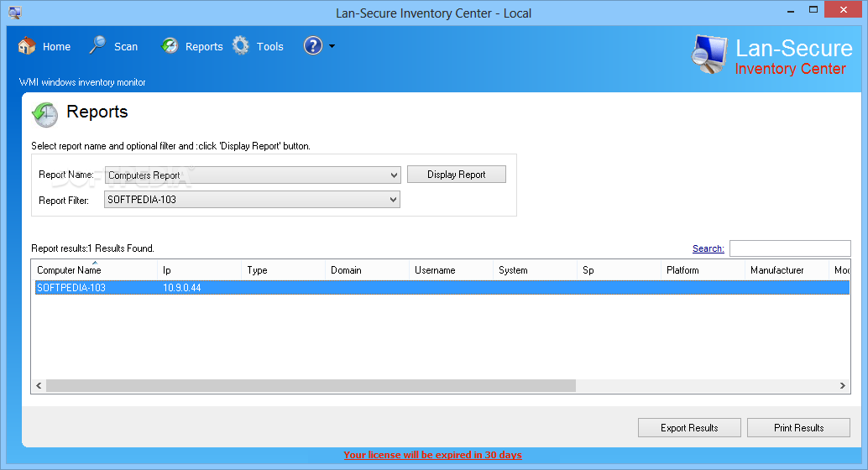Sort by Type column header

pos(283,269)
